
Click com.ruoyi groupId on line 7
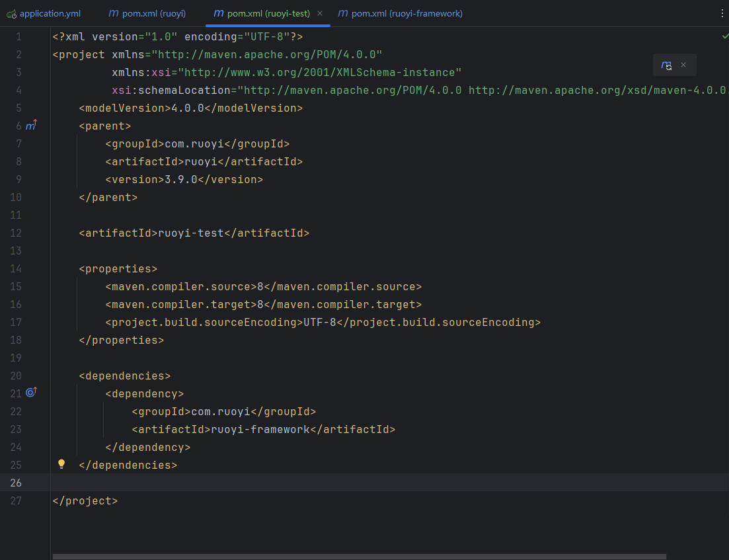click(x=194, y=144)
